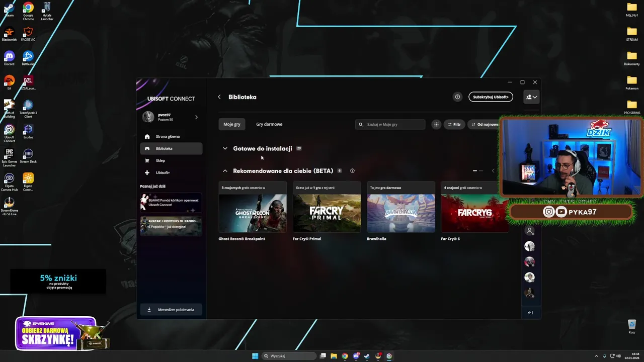The width and height of the screenshot is (644, 362).
Task: Go to previous page of recommendations carousel
Action: [493, 171]
